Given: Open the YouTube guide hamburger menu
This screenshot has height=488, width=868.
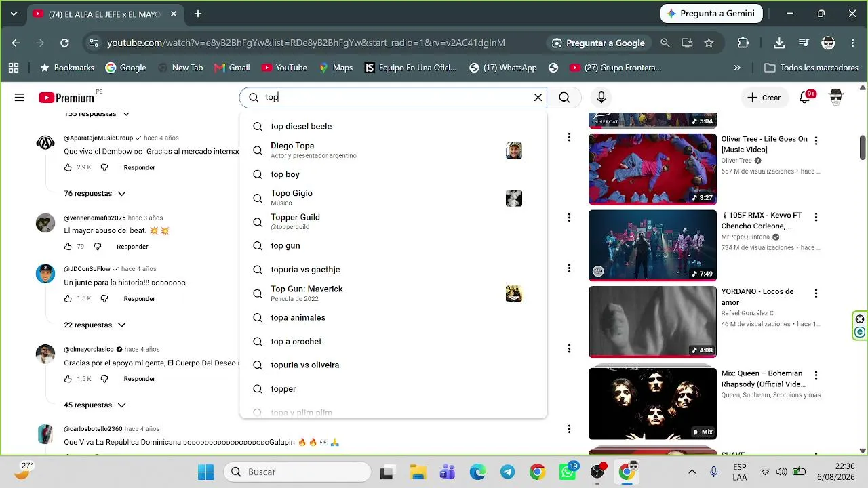Looking at the screenshot, I should [x=20, y=98].
